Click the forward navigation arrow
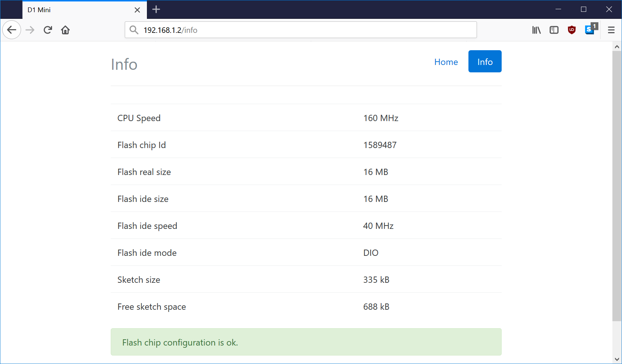The image size is (622, 364). [30, 30]
